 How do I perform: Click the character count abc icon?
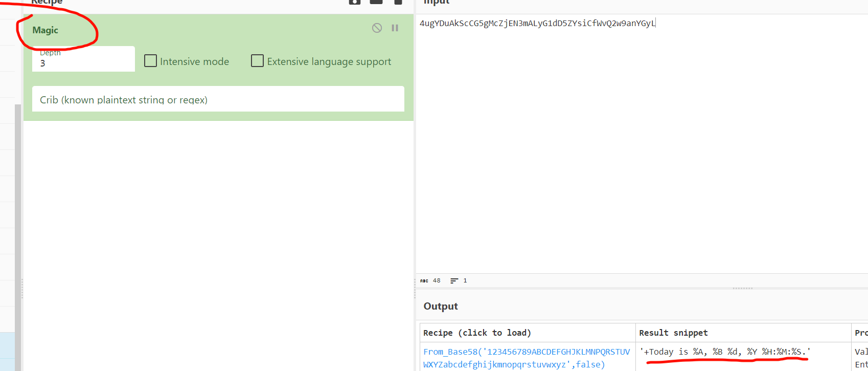424,281
